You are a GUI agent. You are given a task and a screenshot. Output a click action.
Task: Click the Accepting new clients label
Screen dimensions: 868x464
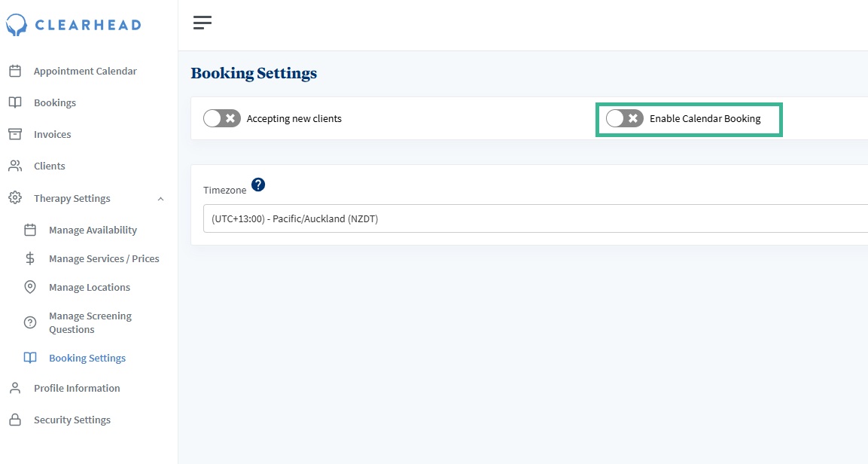tap(294, 118)
